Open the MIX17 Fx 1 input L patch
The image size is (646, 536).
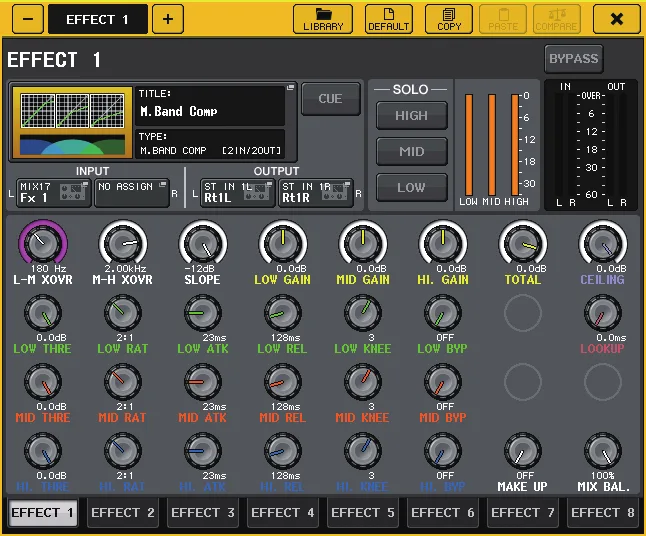[x=54, y=192]
